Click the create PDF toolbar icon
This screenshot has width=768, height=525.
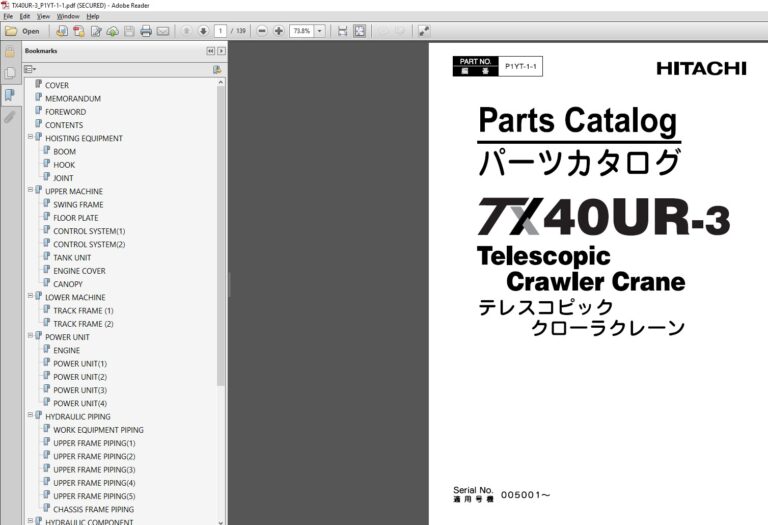79,31
